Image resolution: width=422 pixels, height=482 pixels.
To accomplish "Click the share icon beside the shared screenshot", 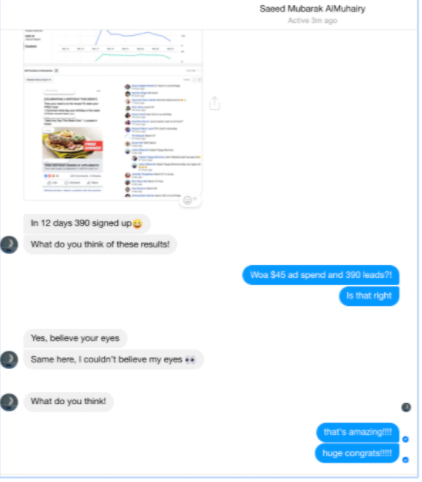I will tap(215, 103).
